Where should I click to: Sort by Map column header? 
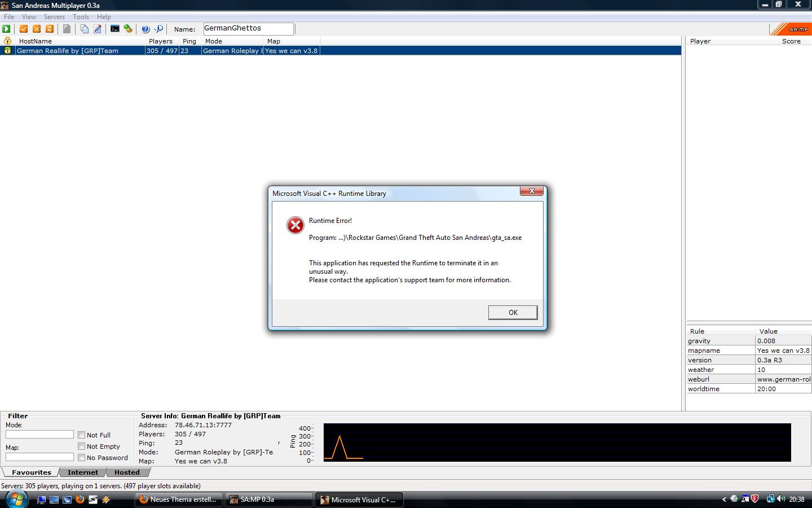click(292, 41)
